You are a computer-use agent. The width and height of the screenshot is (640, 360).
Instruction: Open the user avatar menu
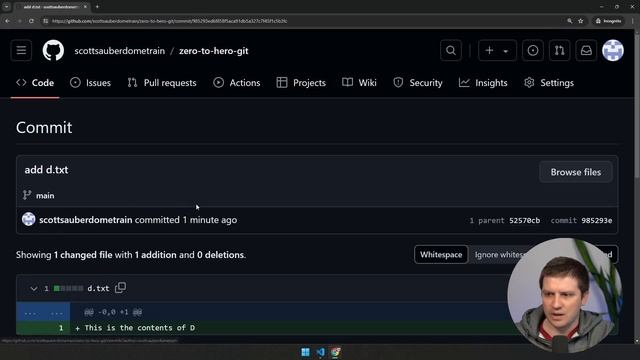(613, 51)
